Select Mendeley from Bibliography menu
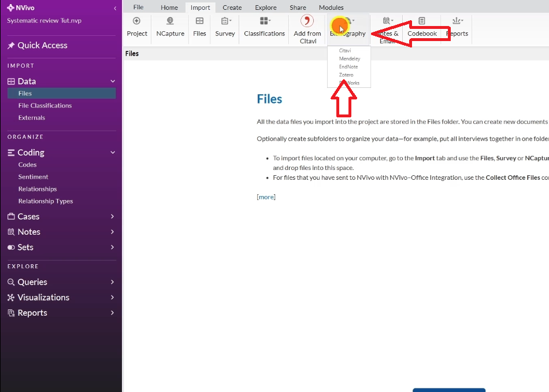 [350, 58]
